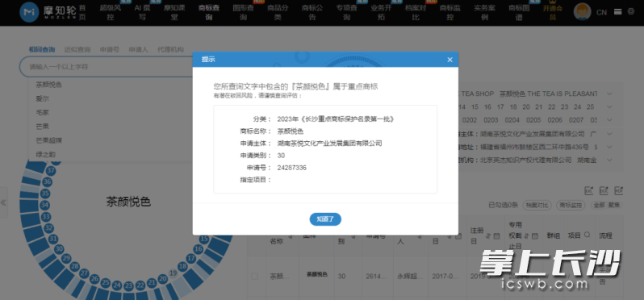
Task: Tick the checkbox of the 茶颜 table row
Action: [x=255, y=276]
